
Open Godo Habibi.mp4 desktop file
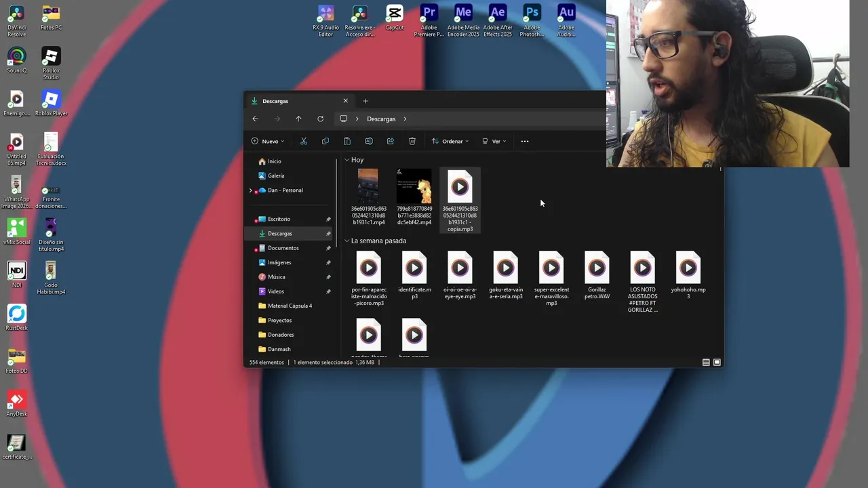pos(51,279)
